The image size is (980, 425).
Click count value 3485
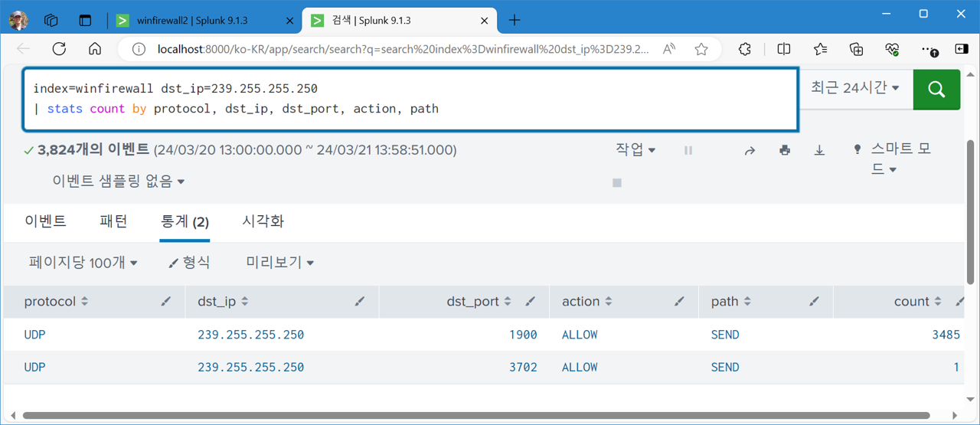(x=946, y=335)
